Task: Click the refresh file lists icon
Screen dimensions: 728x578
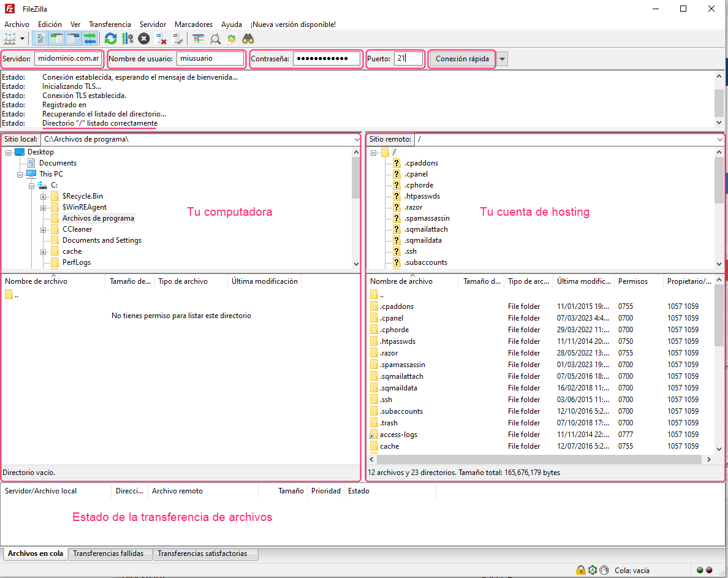Action: click(110, 39)
